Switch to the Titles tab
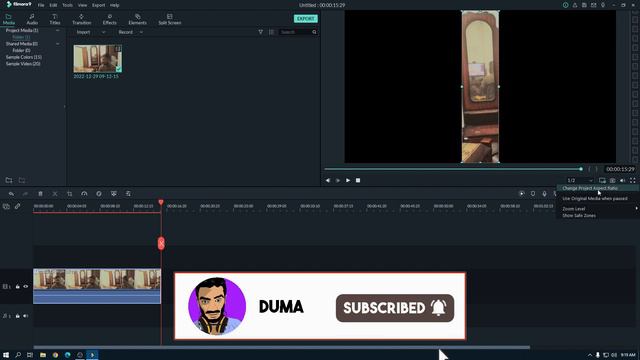The height and width of the screenshot is (360, 640). (x=55, y=19)
